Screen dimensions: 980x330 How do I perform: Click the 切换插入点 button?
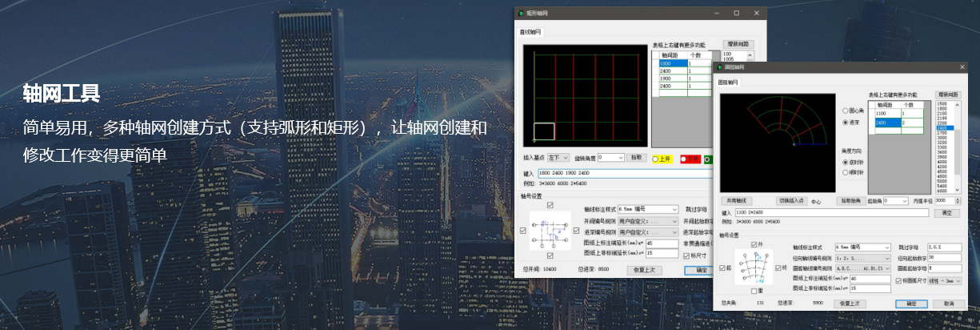point(791,201)
